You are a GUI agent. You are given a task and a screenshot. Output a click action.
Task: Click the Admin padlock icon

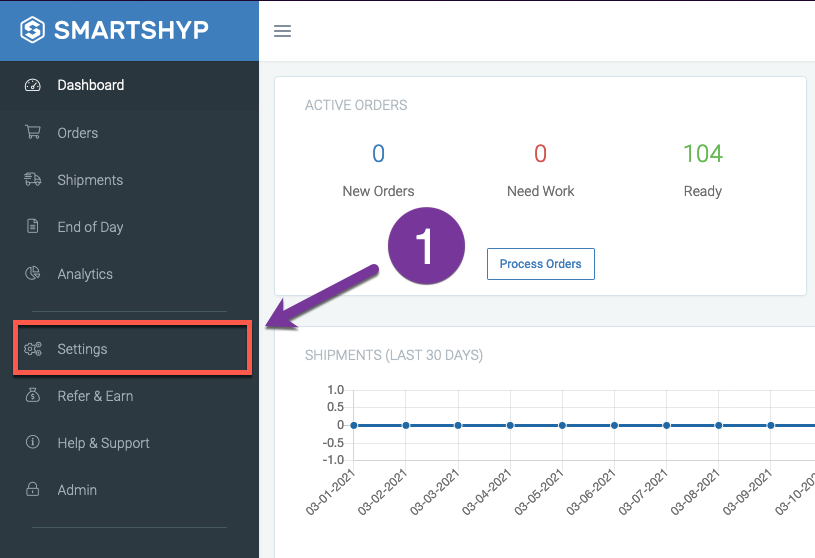click(x=33, y=489)
